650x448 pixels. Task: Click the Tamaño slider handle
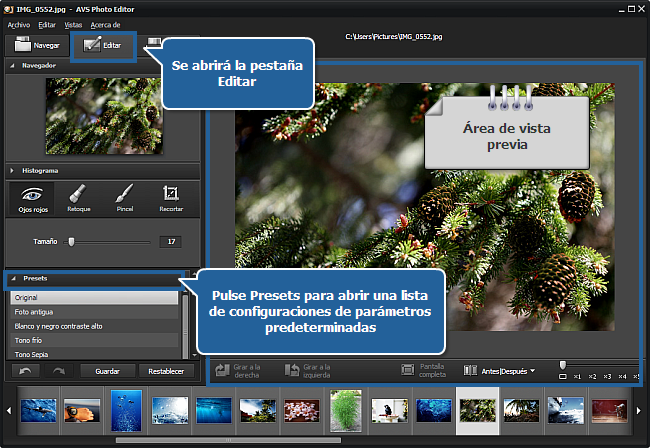click(70, 241)
